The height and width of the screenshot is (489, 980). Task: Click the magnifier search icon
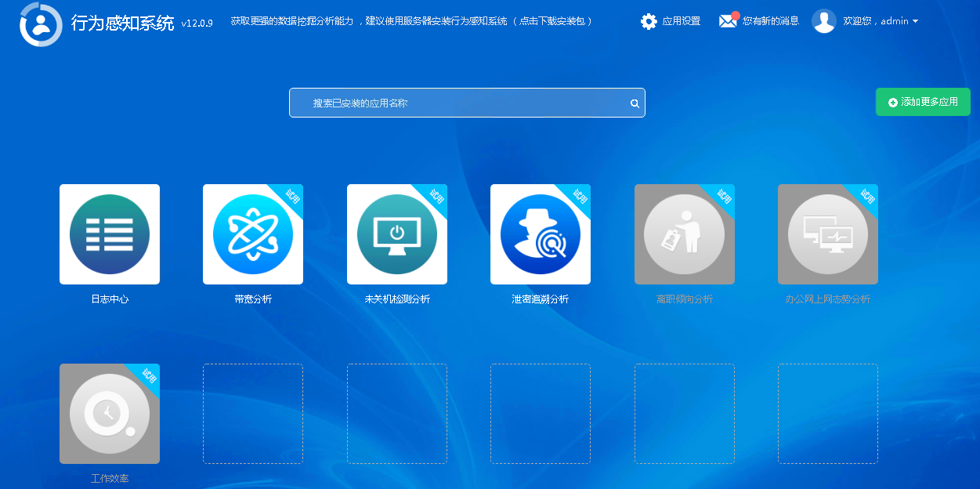[635, 103]
